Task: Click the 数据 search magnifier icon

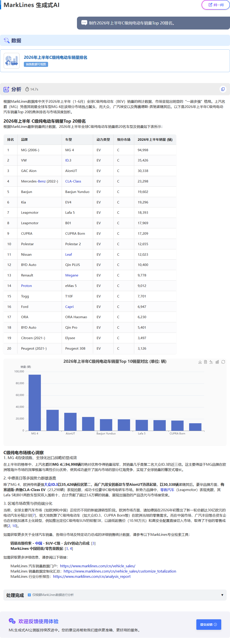Action: (x=7, y=40)
